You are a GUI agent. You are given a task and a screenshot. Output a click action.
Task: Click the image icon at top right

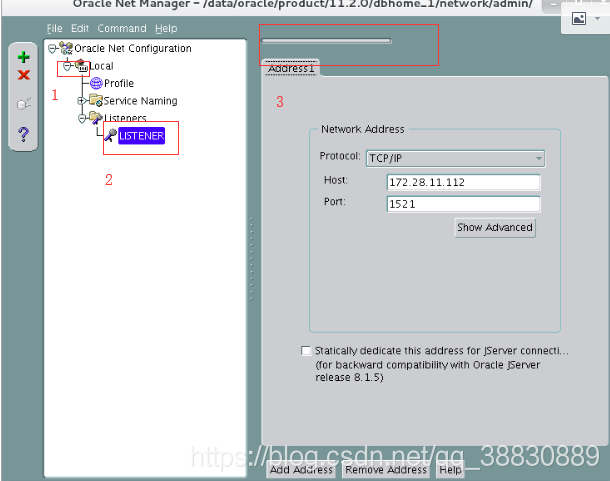[579, 18]
